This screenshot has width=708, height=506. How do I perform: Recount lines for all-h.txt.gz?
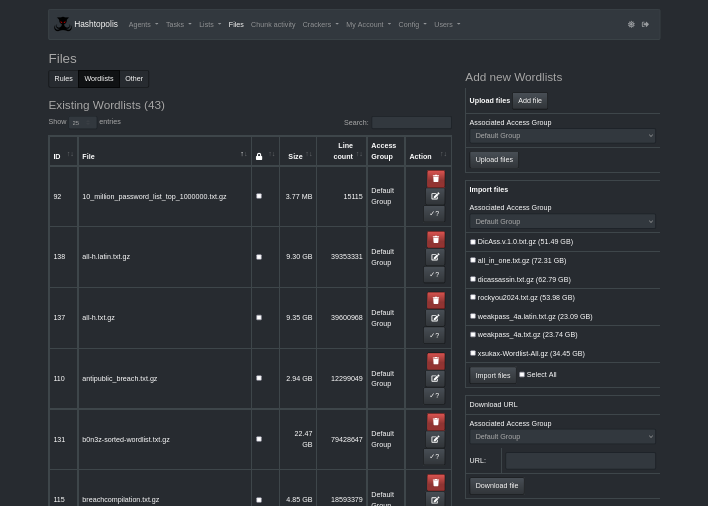click(x=434, y=335)
